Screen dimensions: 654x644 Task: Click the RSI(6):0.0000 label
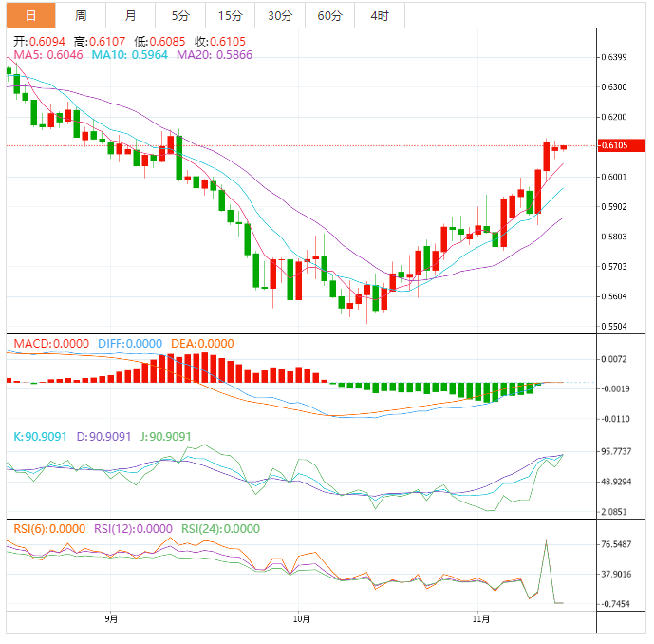pyautogui.click(x=49, y=529)
